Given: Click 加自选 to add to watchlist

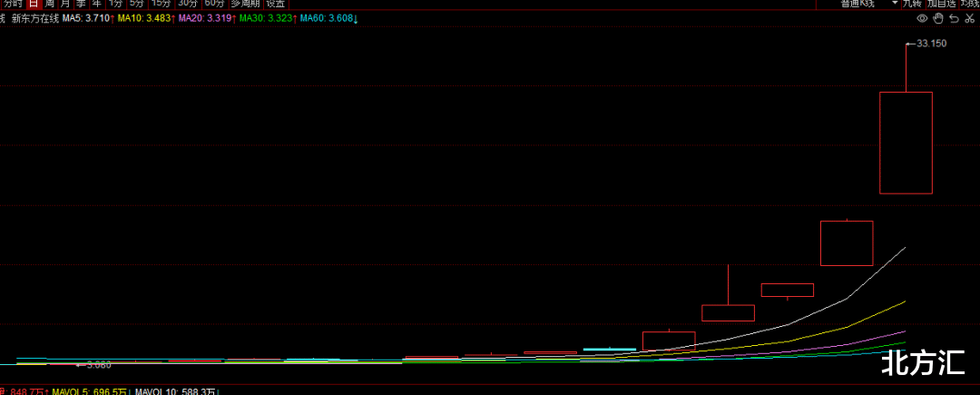Looking at the screenshot, I should (x=941, y=3).
